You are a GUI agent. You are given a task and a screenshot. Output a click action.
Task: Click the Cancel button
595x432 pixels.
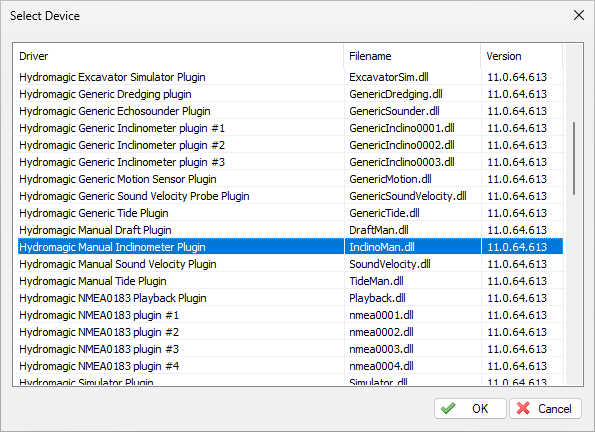[545, 408]
